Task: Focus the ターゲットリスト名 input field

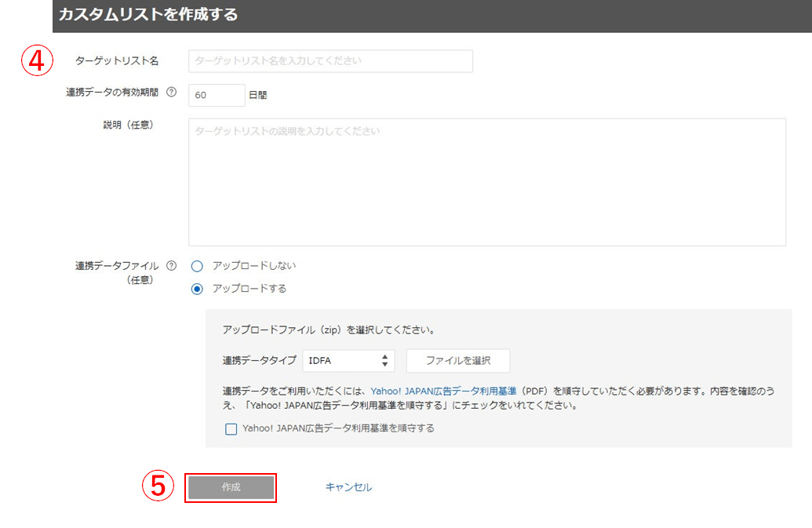Action: (x=330, y=61)
